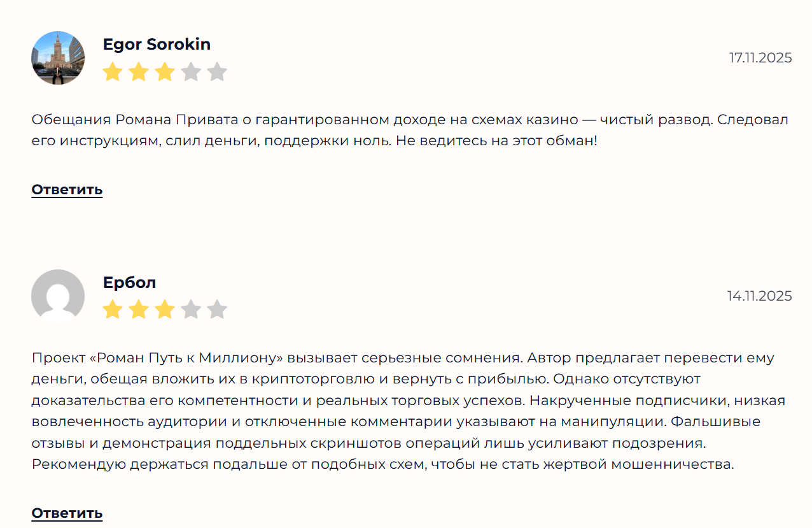Select the date 14.11.2025 on Ербол's review
This screenshot has width=812, height=528.
pyautogui.click(x=759, y=296)
